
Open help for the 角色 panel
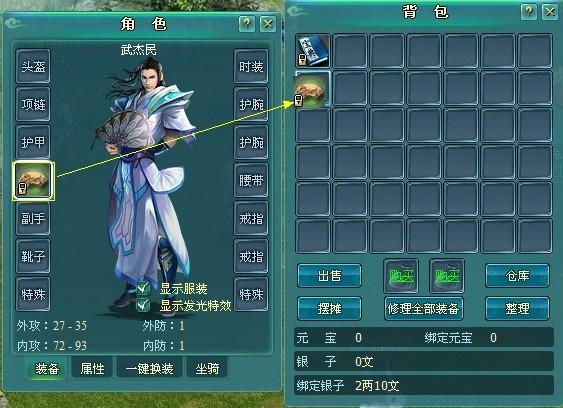tap(247, 24)
